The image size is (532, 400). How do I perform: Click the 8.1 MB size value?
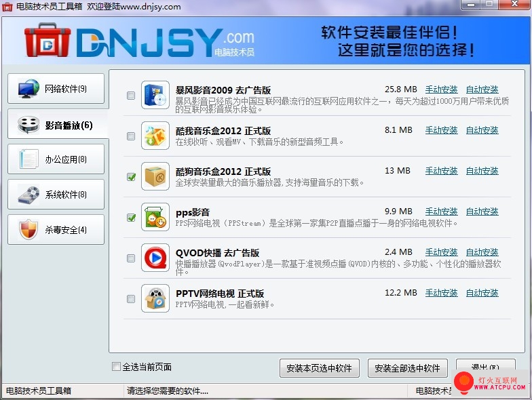coord(398,130)
